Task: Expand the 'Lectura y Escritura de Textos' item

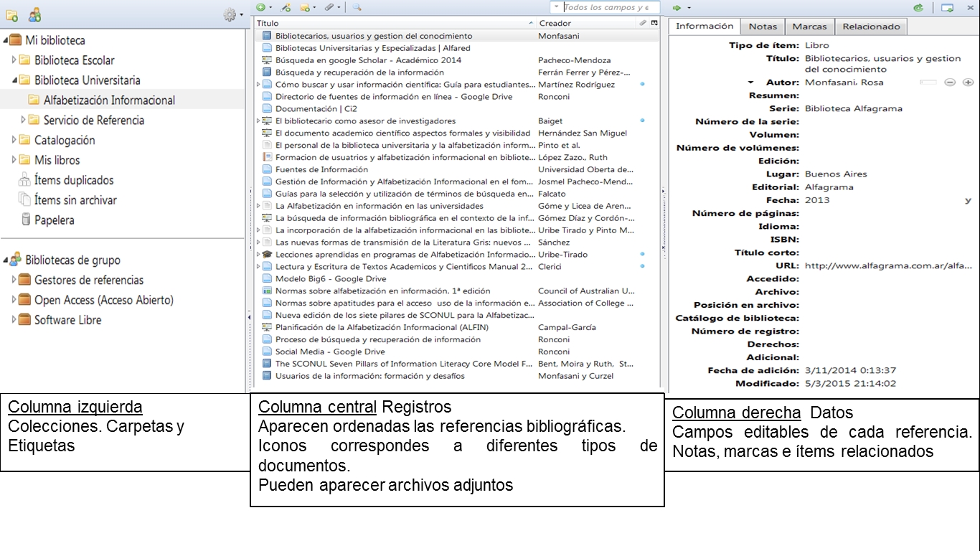Action: (259, 267)
